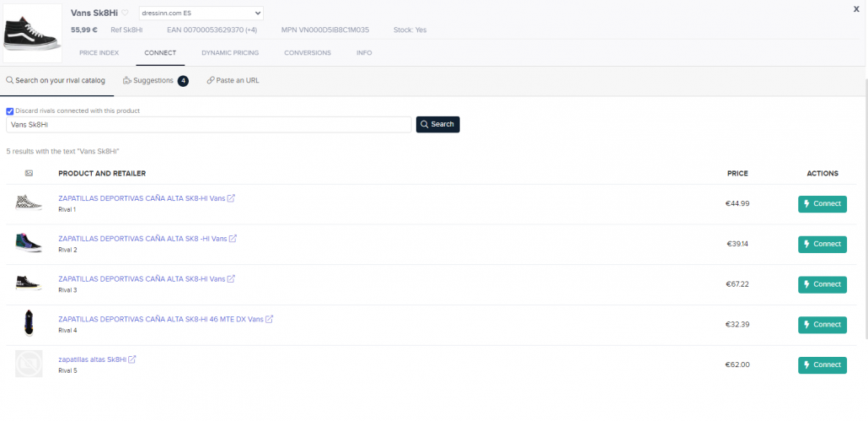This screenshot has width=868, height=421.
Task: Go to the Conversions tab
Action: (x=308, y=53)
